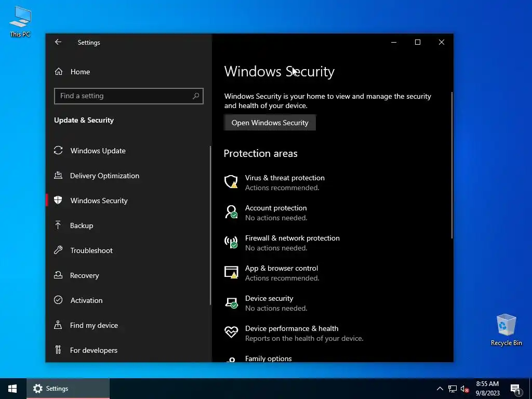
Task: Click the search magnifier icon
Action: [196, 96]
